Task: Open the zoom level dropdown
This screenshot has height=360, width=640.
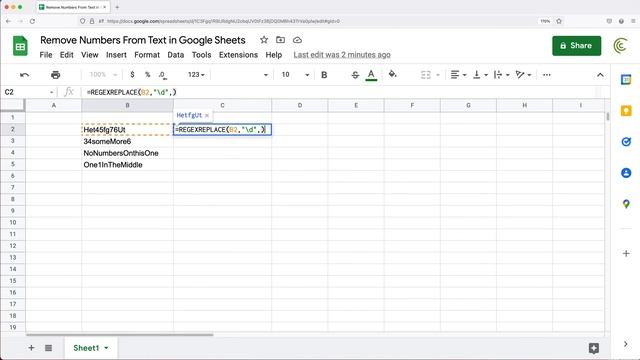Action: 103,75
